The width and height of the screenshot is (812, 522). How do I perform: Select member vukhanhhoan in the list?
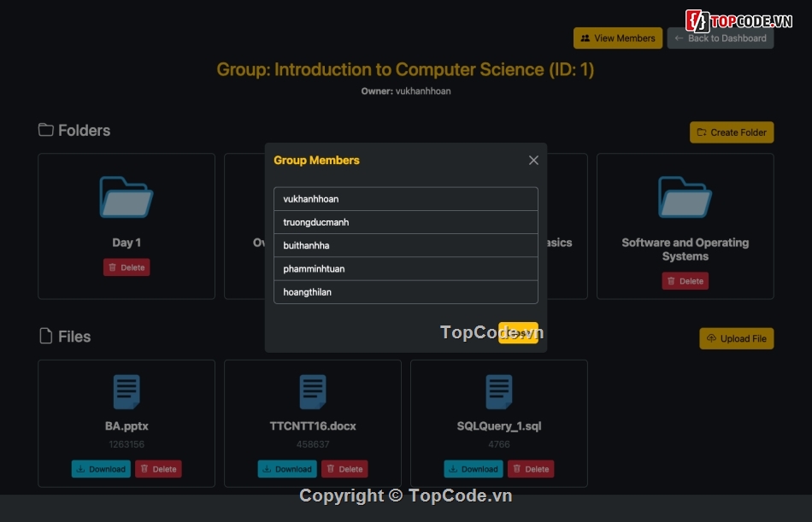click(405, 199)
